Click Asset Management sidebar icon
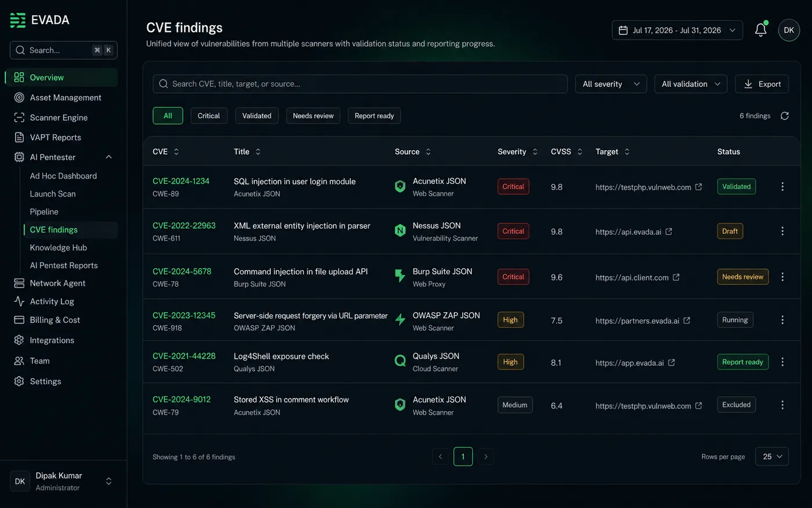812x508 pixels. [x=19, y=97]
